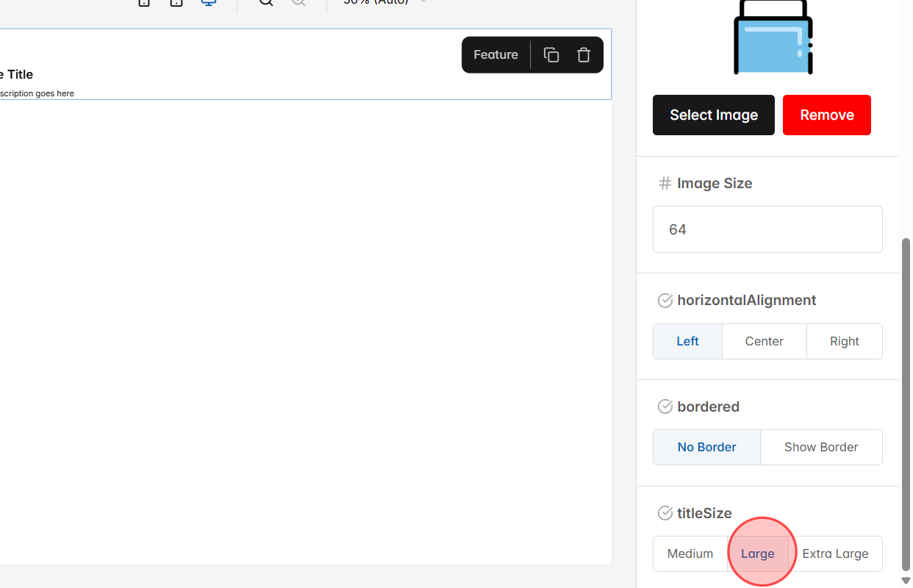Duplicate the Feature block using copy icon
This screenshot has width=913, height=588.
click(551, 54)
